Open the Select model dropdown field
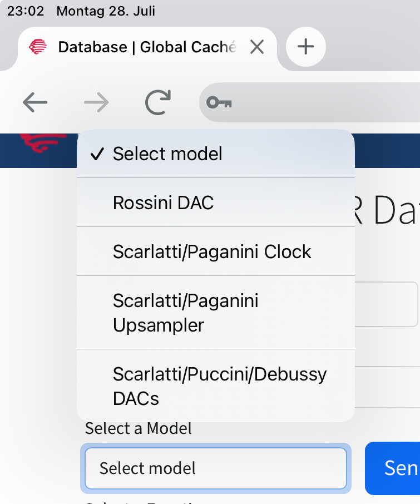The height and width of the screenshot is (504, 420). [216, 468]
